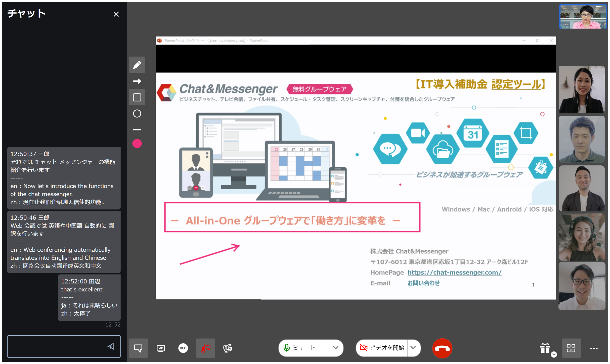The width and height of the screenshot is (610, 364).
Task: Close the shared PowerPoint window
Action: tap(551, 40)
